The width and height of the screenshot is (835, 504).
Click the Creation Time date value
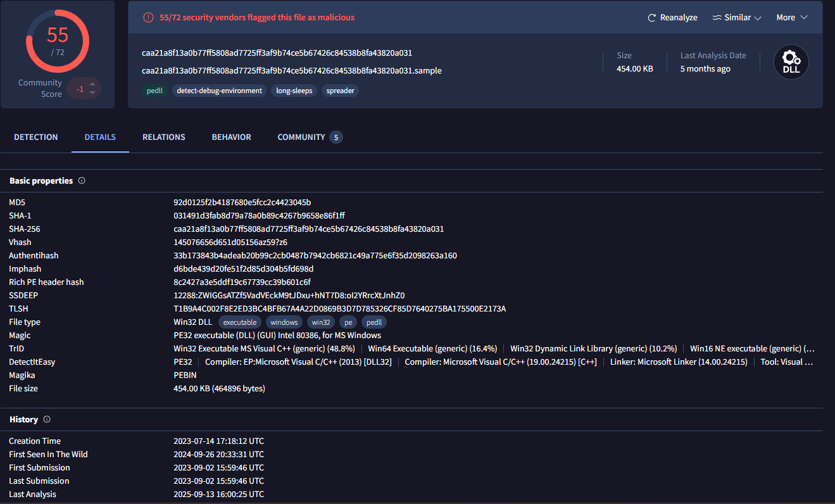(218, 441)
